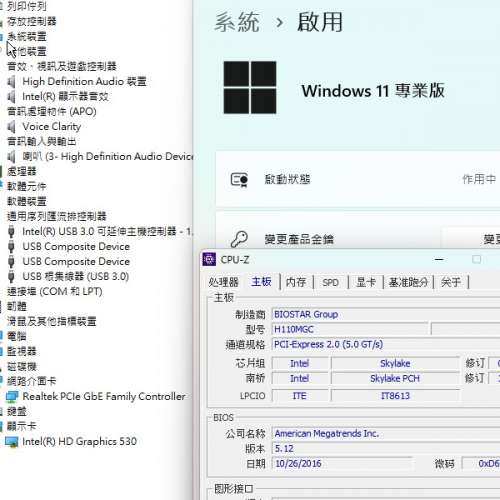Select the 軟體元件 tree category
The height and width of the screenshot is (500, 500).
pyautogui.click(x=27, y=186)
